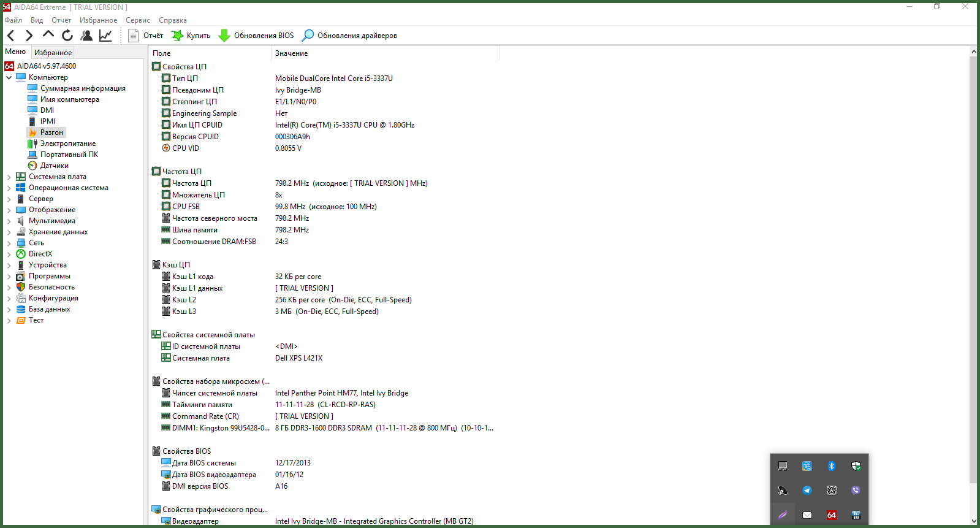Collapse the Компьютер tree node
Image resolution: width=980 pixels, height=528 pixels.
click(x=9, y=77)
